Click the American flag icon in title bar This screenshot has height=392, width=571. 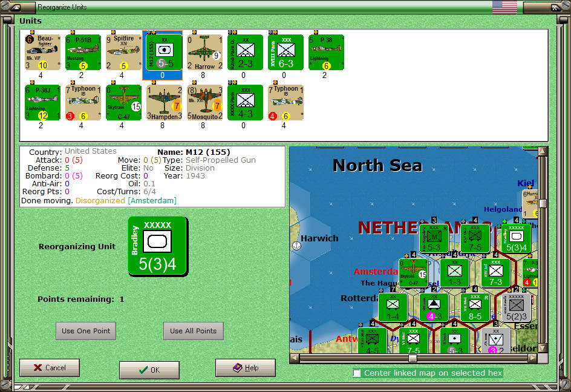click(504, 7)
